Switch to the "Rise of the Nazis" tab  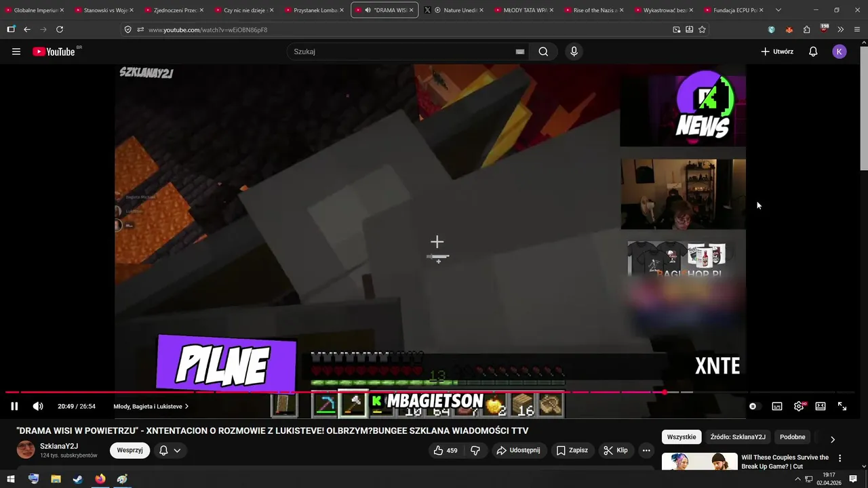(x=594, y=10)
